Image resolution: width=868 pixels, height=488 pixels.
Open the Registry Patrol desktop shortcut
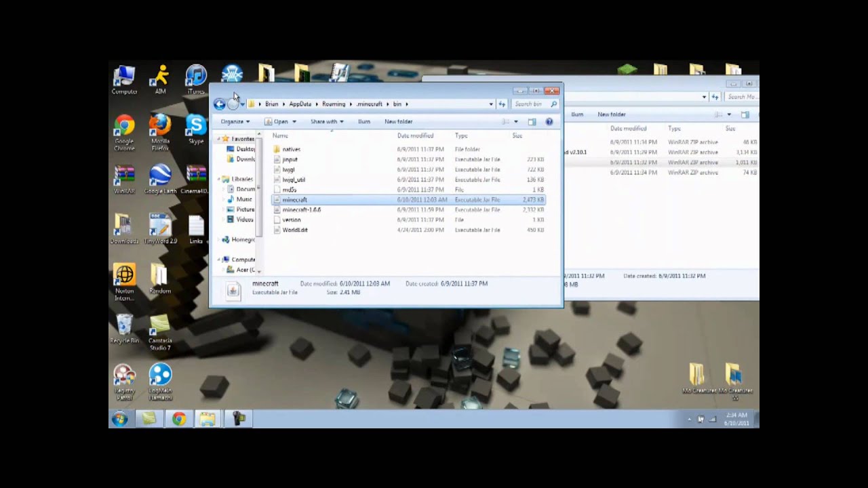coord(124,382)
